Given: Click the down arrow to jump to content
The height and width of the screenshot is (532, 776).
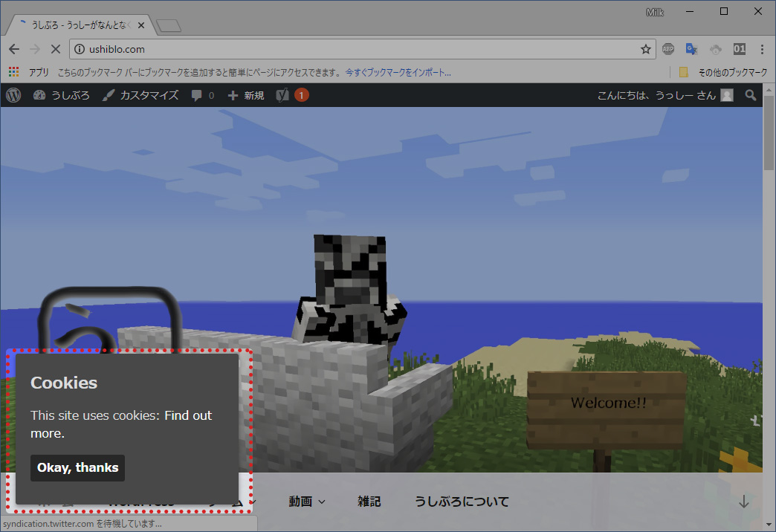Looking at the screenshot, I should [x=743, y=502].
